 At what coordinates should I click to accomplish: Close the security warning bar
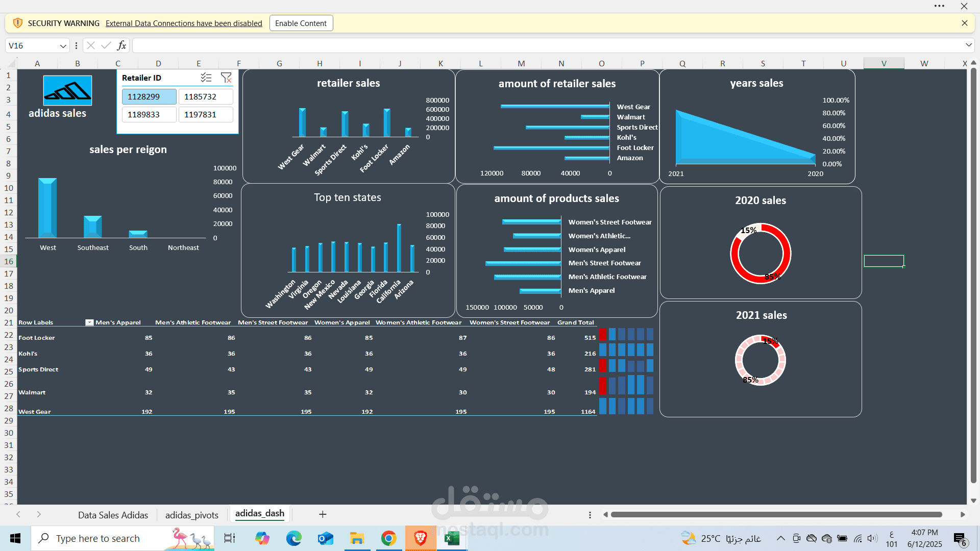(x=964, y=23)
